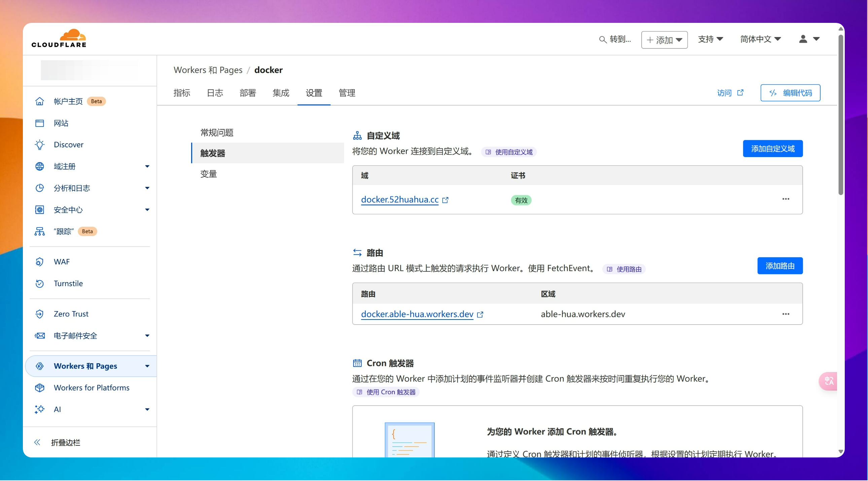Image resolution: width=868 pixels, height=481 pixels.
Task: Click the 帐户主页 home icon
Action: click(39, 101)
